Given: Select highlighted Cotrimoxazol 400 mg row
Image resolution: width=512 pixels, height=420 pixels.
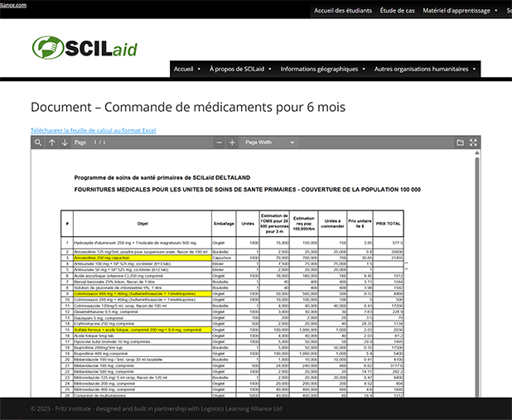Looking at the screenshot, I should pos(232,293).
